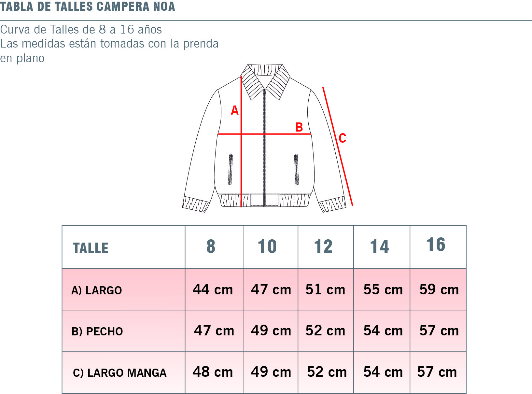Image resolution: width=532 pixels, height=394 pixels.
Task: Click the red letter B on the jacket
Action: click(x=299, y=127)
